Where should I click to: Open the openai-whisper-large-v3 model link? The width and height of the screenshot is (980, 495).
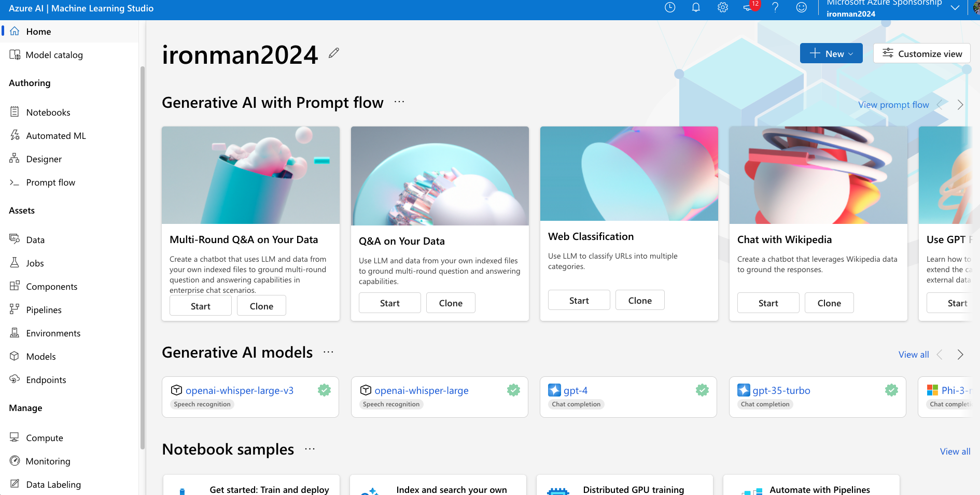click(x=240, y=390)
